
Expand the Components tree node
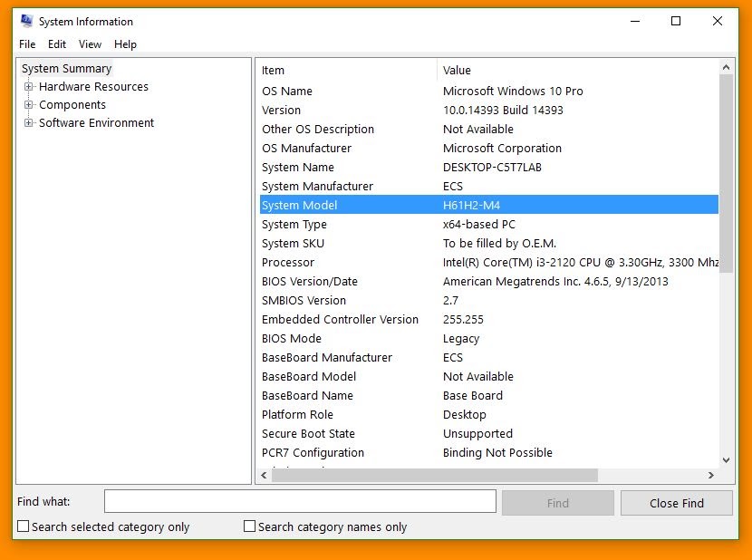click(29, 104)
